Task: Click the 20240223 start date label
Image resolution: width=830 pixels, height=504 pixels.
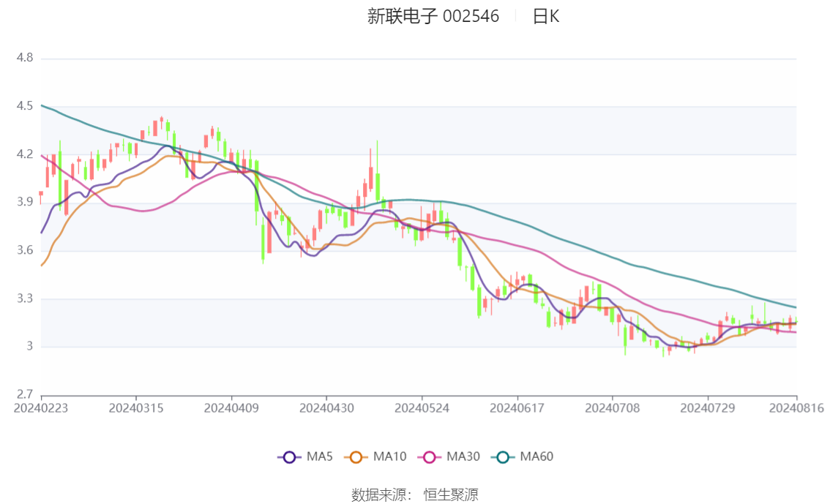Action: click(41, 407)
